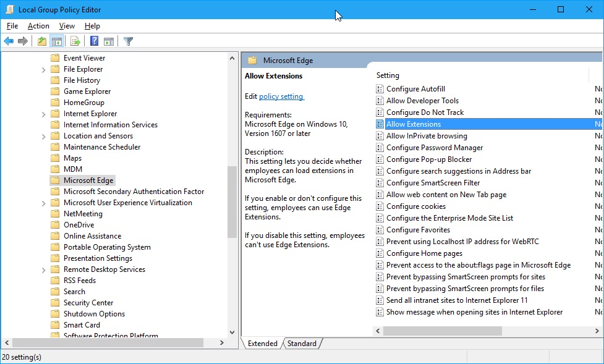The height and width of the screenshot is (364, 604).
Task: Click the Up one level folder icon
Action: pyautogui.click(x=42, y=41)
